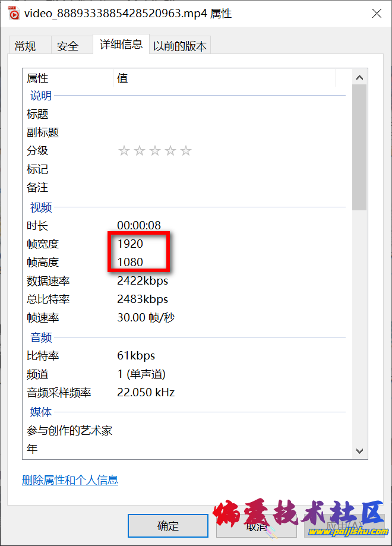Set rating to four stars
Viewport: 392px width, 546px height.
[x=170, y=151]
